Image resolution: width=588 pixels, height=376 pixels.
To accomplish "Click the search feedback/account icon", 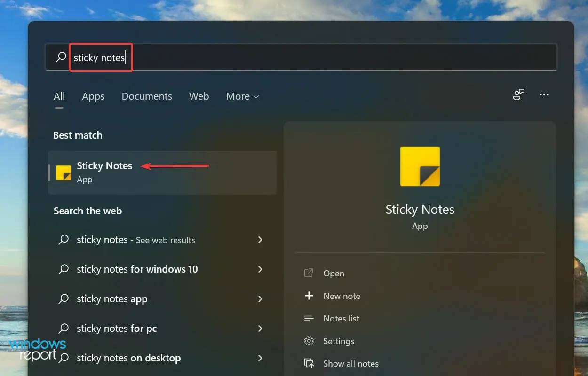I will [518, 95].
